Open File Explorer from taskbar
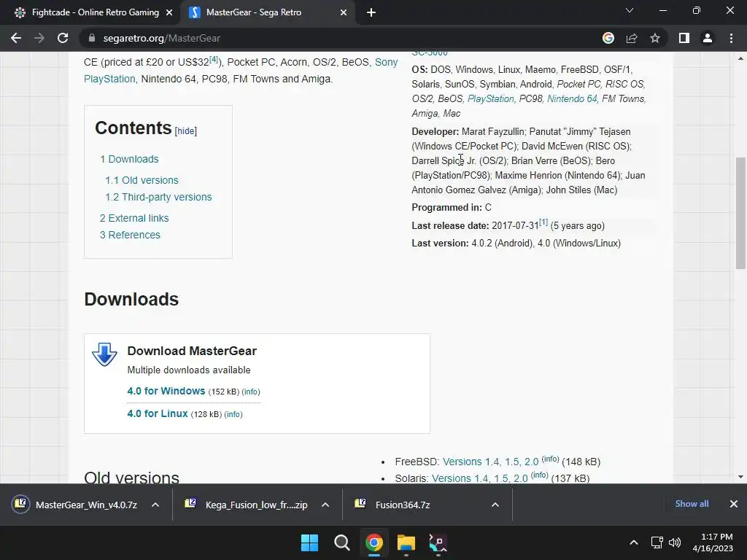Viewport: 747px width, 560px height. coord(406,542)
